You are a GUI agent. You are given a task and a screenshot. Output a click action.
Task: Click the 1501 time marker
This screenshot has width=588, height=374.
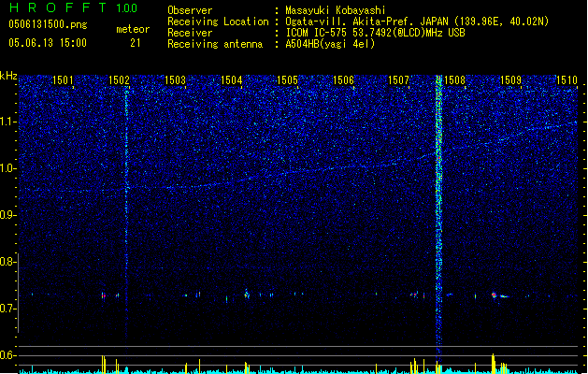[63, 80]
